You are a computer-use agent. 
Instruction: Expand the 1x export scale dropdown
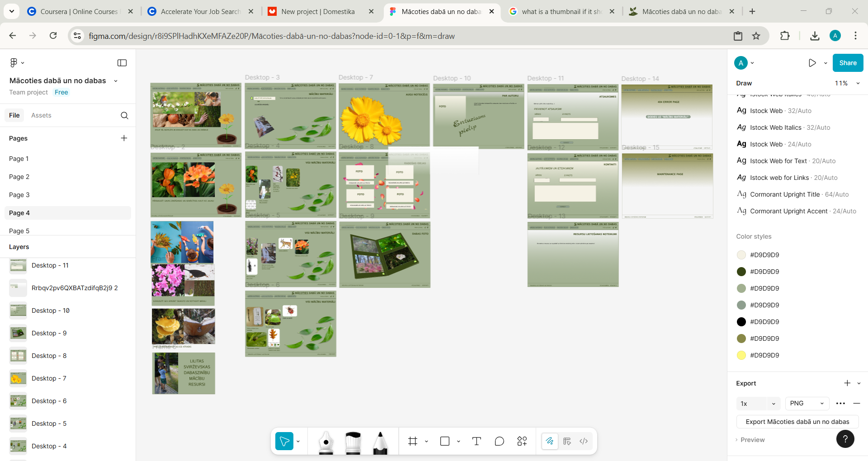click(x=758, y=403)
